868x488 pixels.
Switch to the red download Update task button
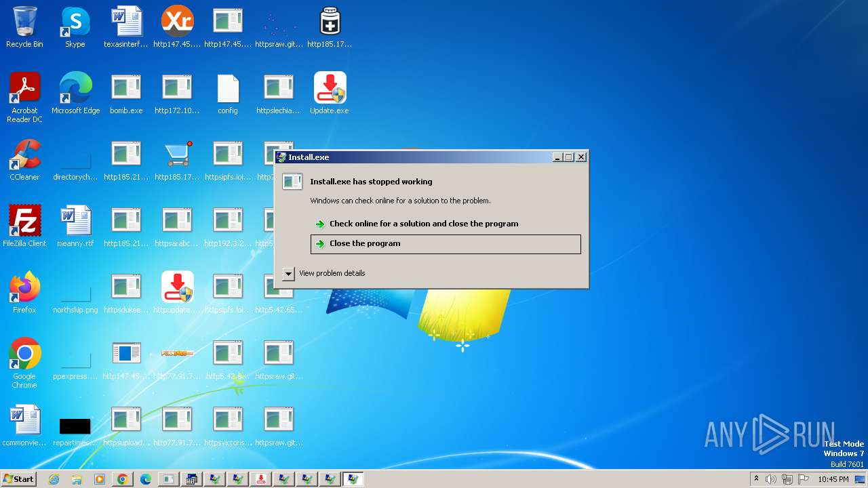[x=261, y=479]
